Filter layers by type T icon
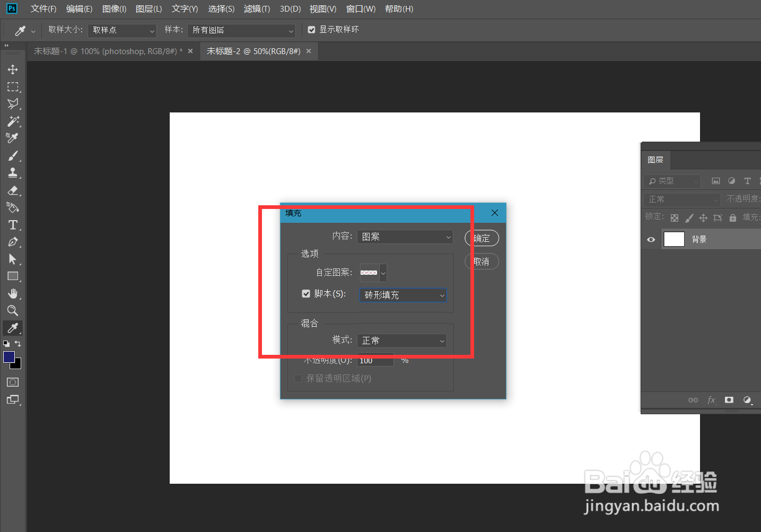This screenshot has height=532, width=761. (x=747, y=181)
